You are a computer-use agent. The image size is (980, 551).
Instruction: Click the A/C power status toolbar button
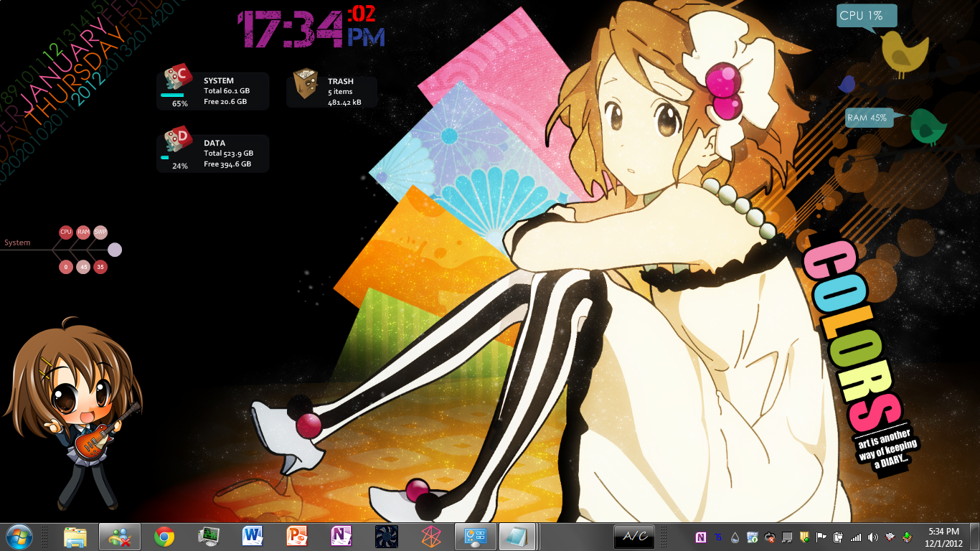pyautogui.click(x=635, y=537)
